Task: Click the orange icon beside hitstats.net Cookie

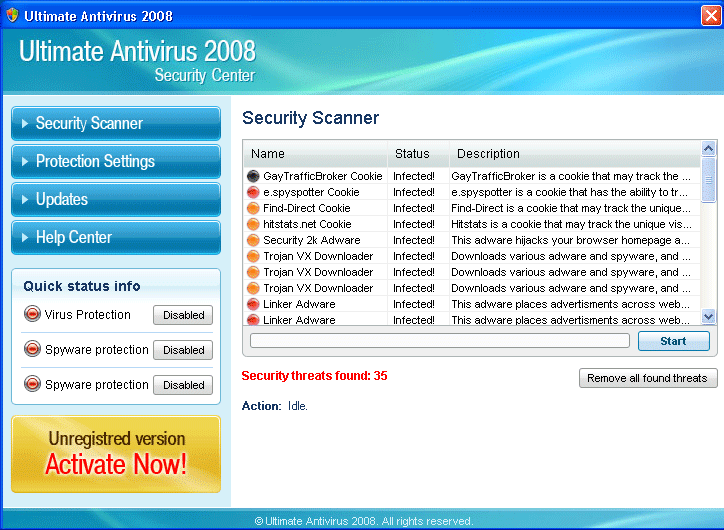Action: [253, 224]
